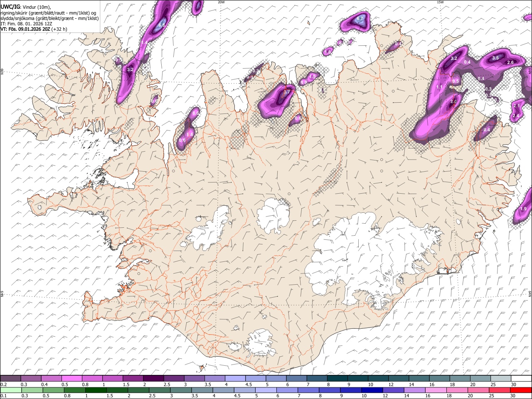Click the 6.8 precipitation value label
Image resolution: width=532 pixels, height=399 pixels.
(x=162, y=25)
